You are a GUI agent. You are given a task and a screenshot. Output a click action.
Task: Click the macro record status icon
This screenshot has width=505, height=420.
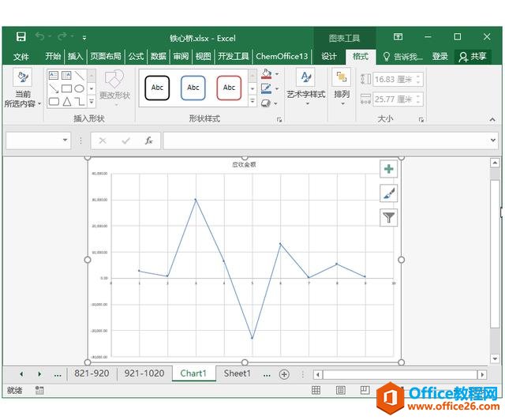(39, 390)
